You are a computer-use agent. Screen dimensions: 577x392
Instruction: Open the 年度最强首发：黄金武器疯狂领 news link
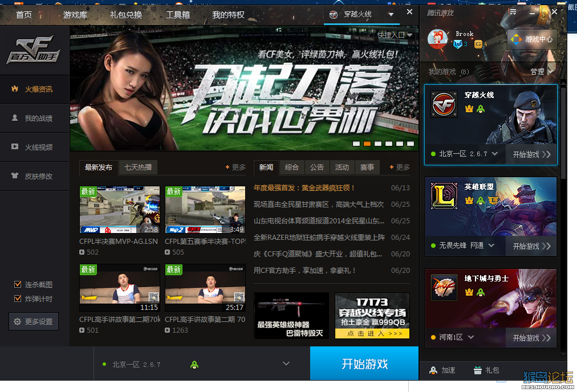point(304,188)
